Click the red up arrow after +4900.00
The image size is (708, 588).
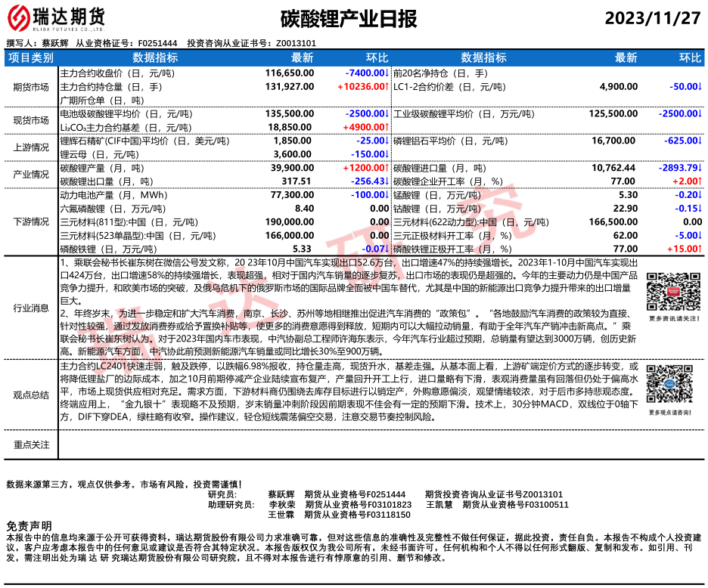pos(389,127)
